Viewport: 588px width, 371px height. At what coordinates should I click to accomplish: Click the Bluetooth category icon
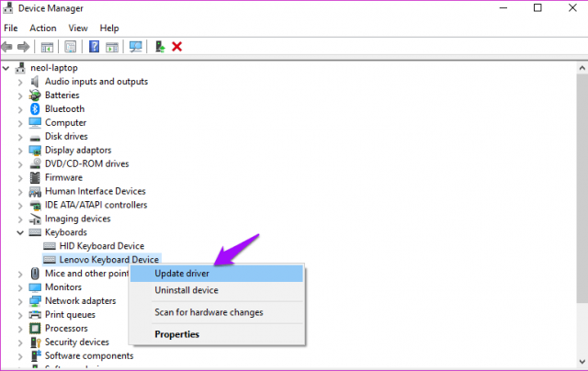pyautogui.click(x=35, y=109)
